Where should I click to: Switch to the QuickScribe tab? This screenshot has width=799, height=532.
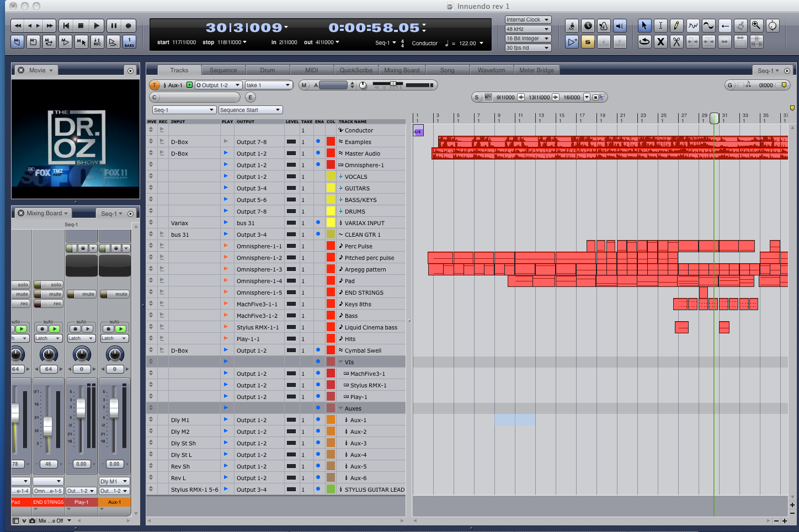coord(356,70)
